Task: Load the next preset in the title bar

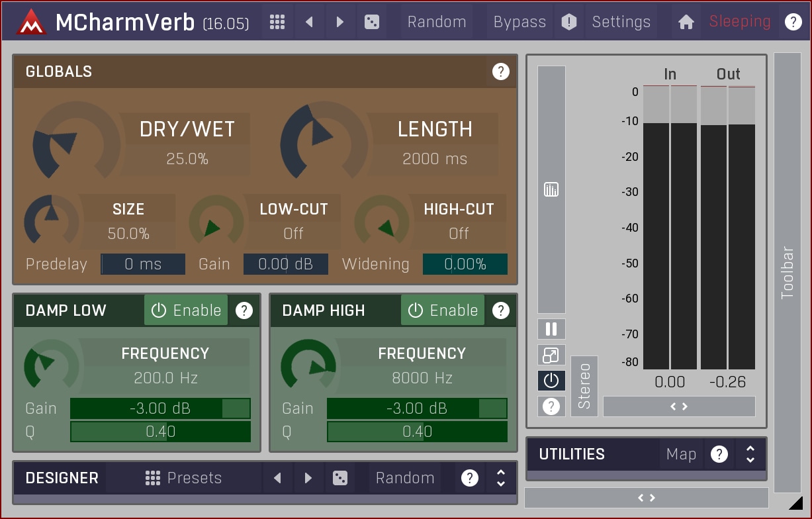Action: click(339, 22)
